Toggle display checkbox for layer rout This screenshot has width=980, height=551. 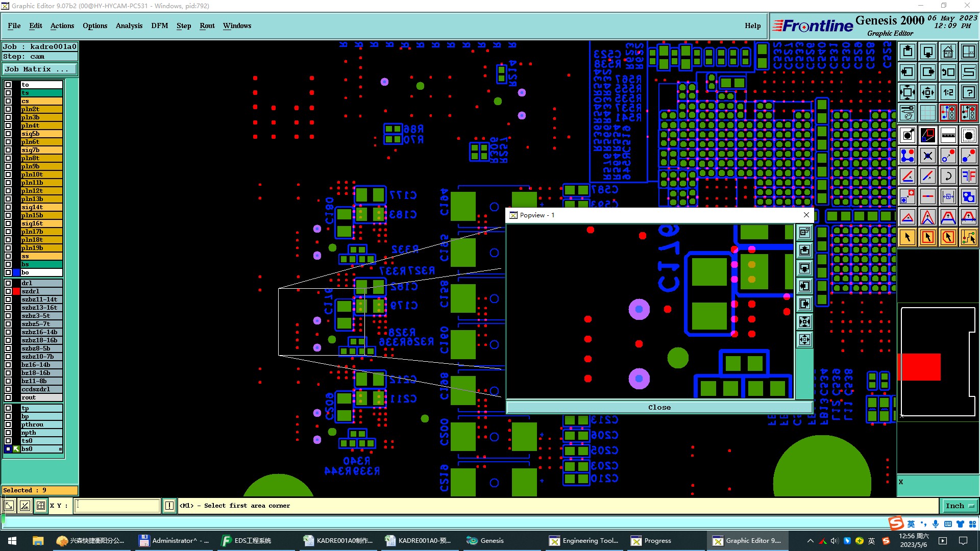coord(8,397)
